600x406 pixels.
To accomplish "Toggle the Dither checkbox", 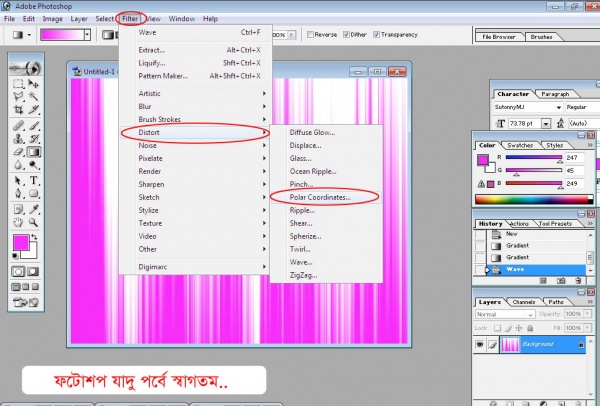I will 346,34.
